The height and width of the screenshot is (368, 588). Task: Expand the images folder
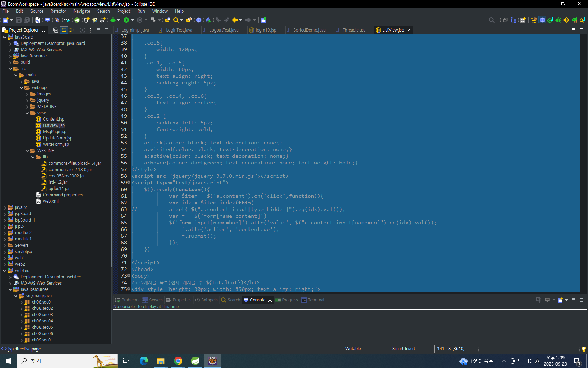point(27,94)
